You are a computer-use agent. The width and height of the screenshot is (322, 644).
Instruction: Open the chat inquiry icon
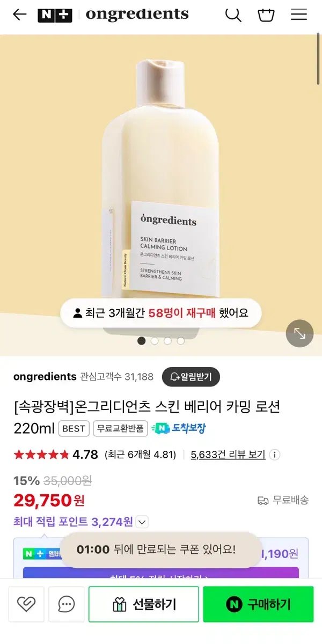click(x=67, y=604)
